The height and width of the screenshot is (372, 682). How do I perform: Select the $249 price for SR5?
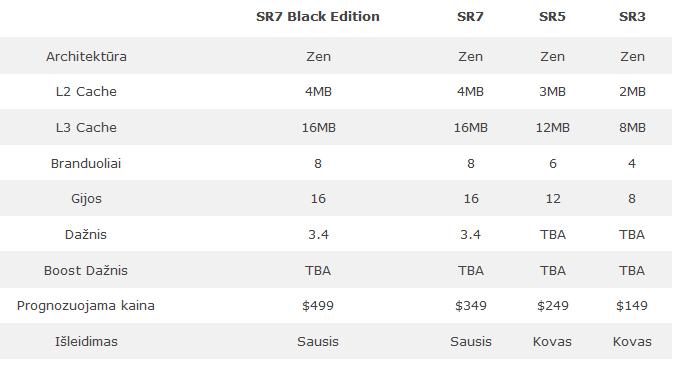click(552, 306)
